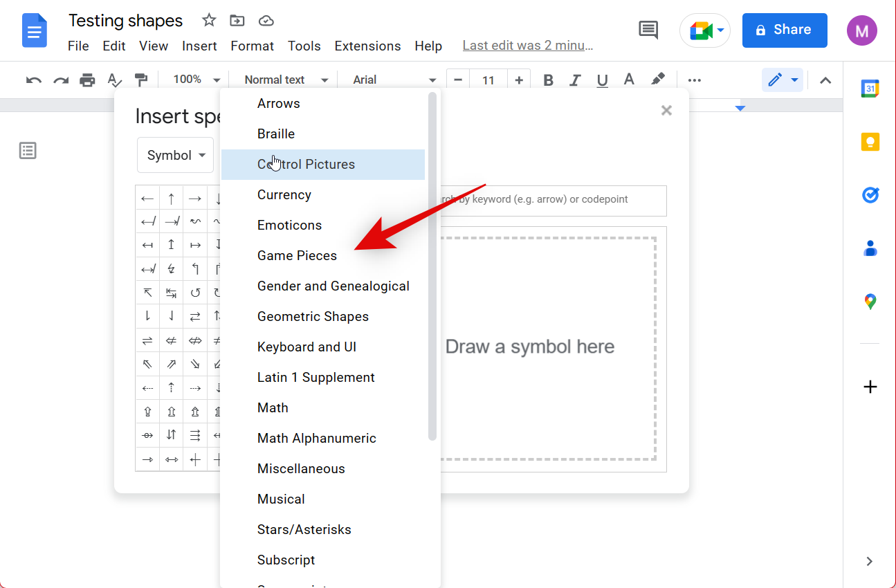Get add-ons with the plus icon
This screenshot has height=588, width=896.
tap(870, 387)
